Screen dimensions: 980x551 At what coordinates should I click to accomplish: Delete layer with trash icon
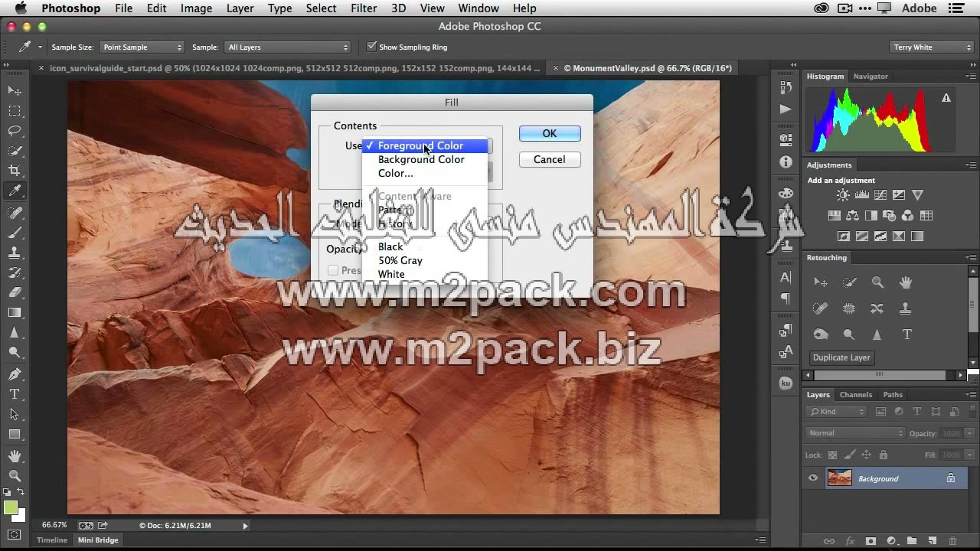pyautogui.click(x=952, y=541)
